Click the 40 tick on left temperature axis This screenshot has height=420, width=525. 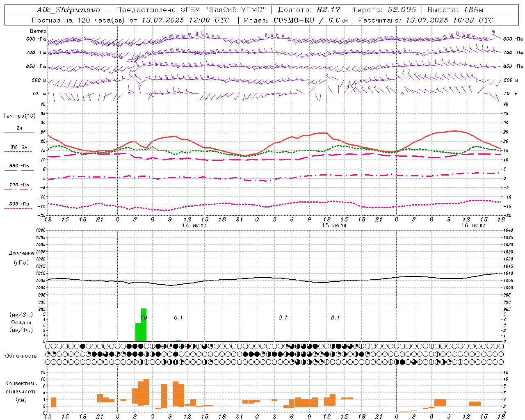[43, 104]
